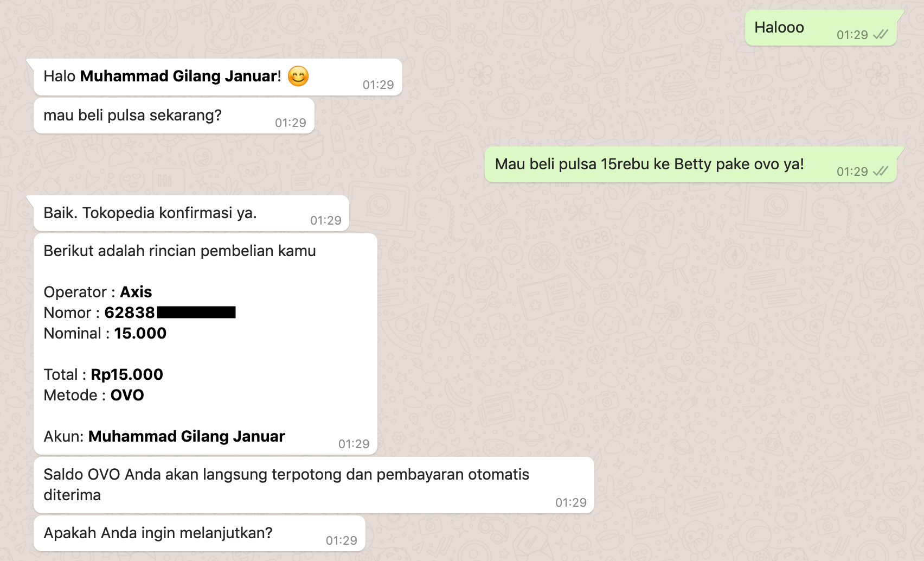This screenshot has height=561, width=924.
Task: Click read receipt ticks on pulsa request message
Action: pyautogui.click(x=880, y=171)
